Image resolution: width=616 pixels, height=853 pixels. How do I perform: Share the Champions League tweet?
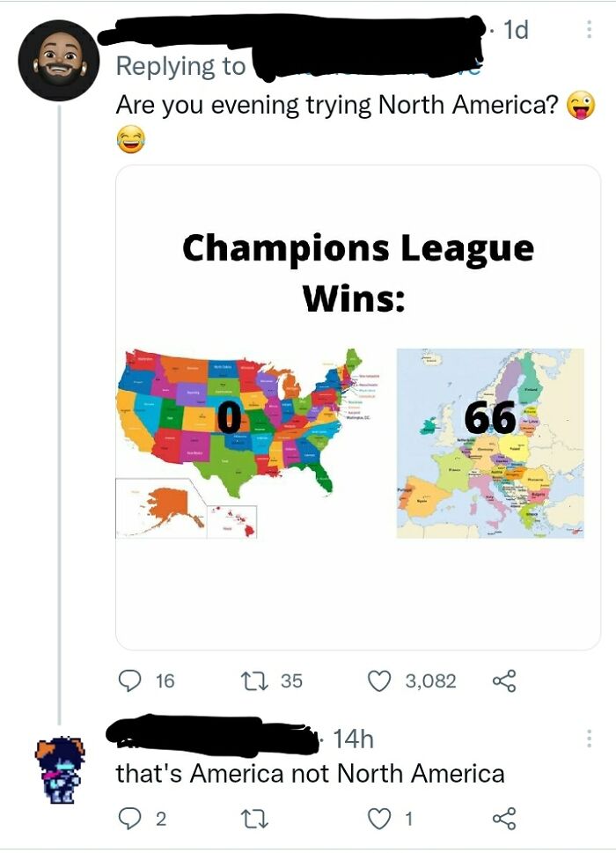(504, 680)
